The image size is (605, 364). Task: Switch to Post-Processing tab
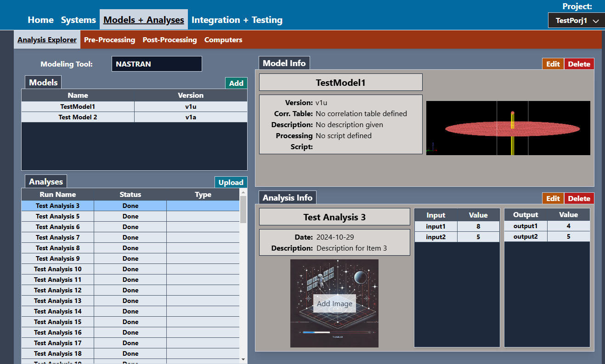[x=170, y=40]
